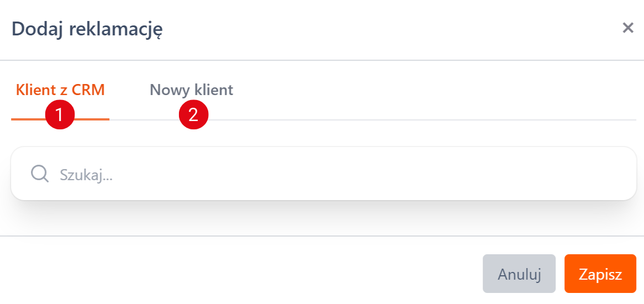
Task: Click the orange Zapisz button
Action: point(600,274)
